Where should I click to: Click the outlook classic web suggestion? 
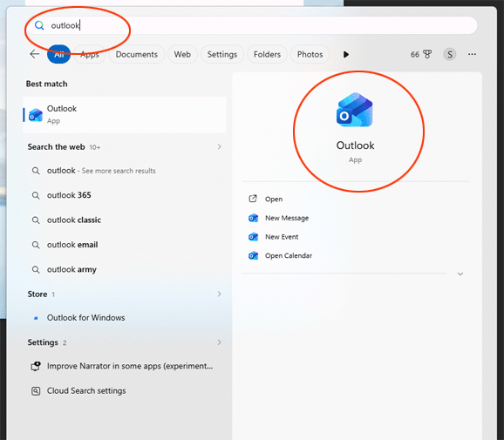pyautogui.click(x=74, y=220)
